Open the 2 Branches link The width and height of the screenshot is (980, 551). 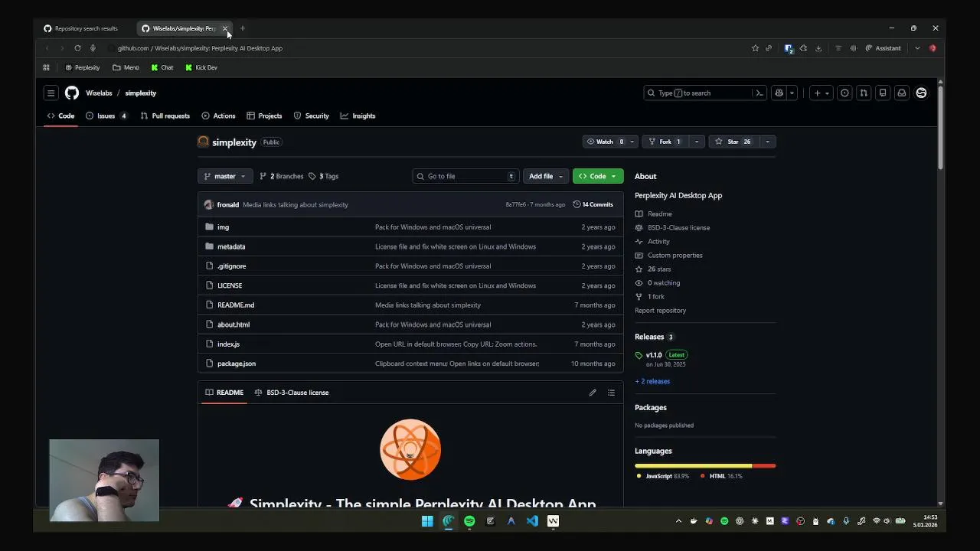(282, 176)
